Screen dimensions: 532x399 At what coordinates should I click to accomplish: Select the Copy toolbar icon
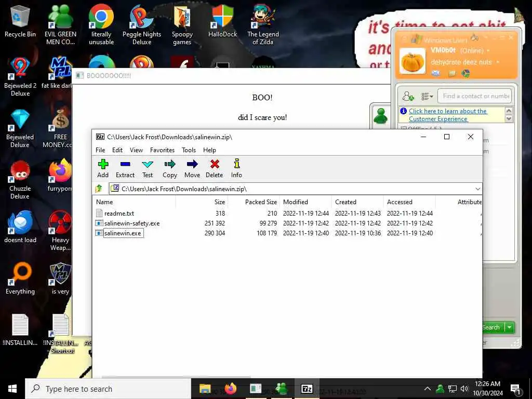pyautogui.click(x=170, y=168)
